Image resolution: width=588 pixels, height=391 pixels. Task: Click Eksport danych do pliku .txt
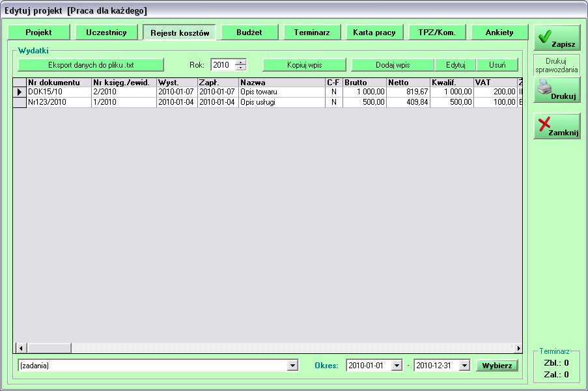pos(91,65)
